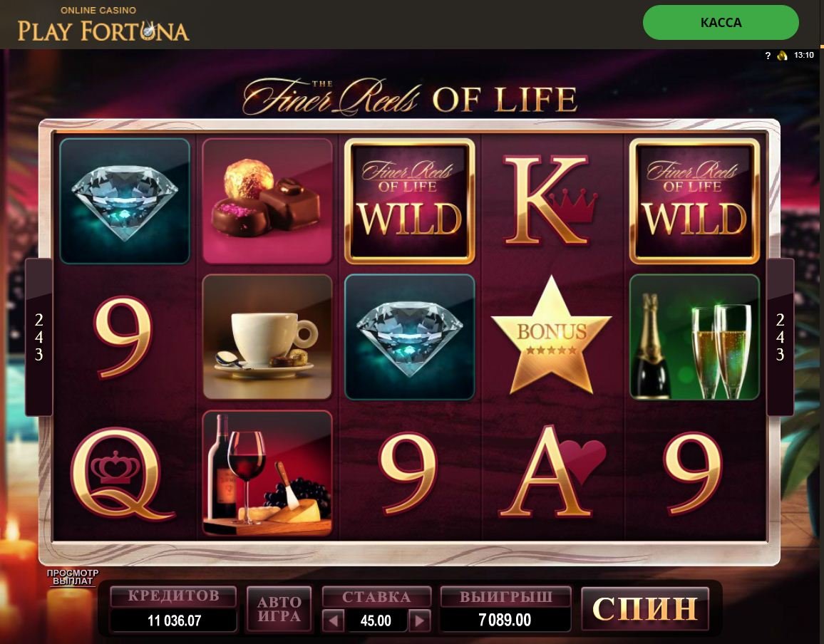This screenshot has width=824, height=644.
Task: Click the chocolate truffles symbol
Action: pyautogui.click(x=267, y=201)
